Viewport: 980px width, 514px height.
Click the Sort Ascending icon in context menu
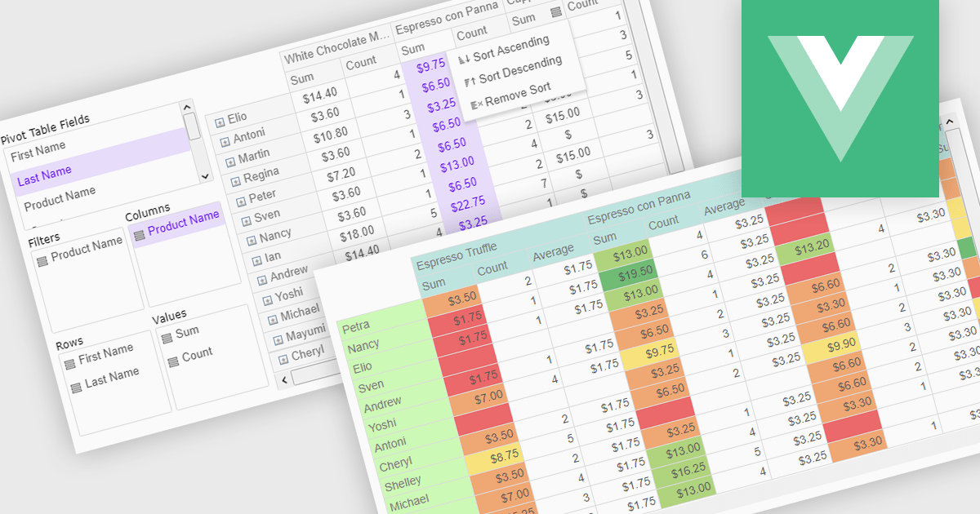pyautogui.click(x=463, y=59)
